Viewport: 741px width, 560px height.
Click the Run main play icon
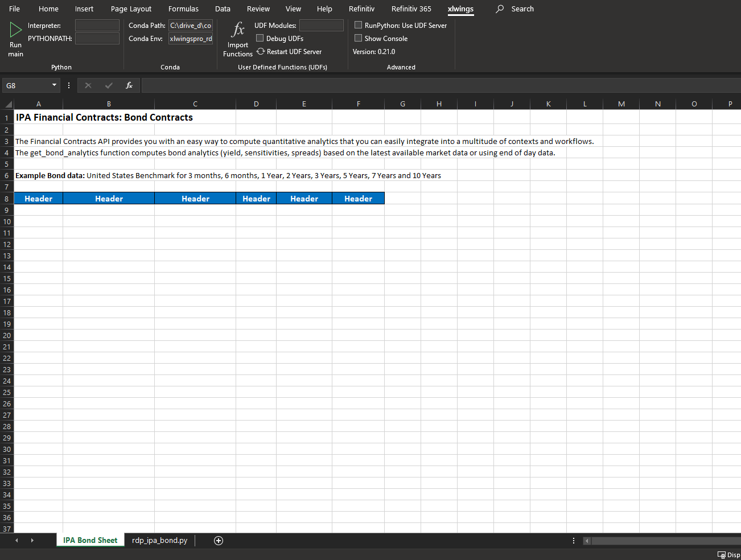click(15, 29)
